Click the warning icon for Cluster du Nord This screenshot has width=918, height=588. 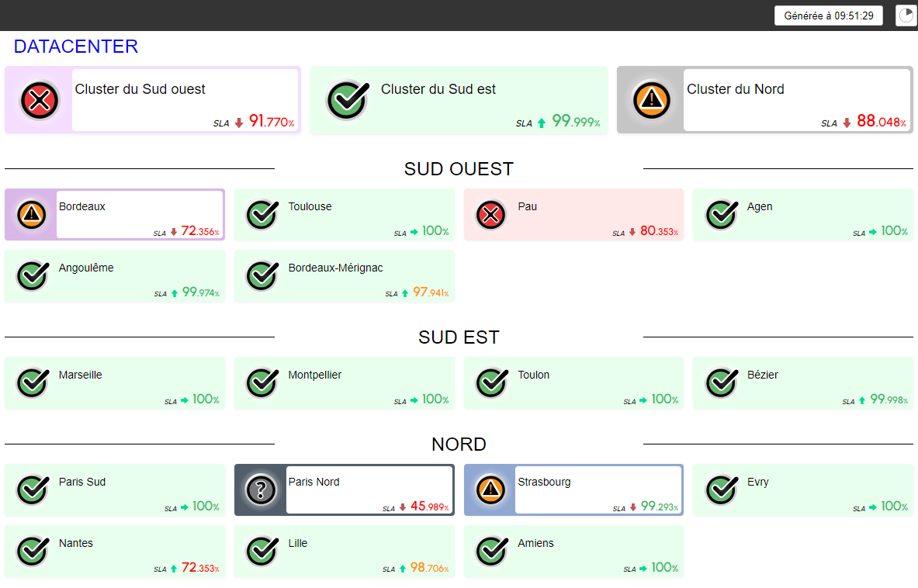[x=651, y=100]
